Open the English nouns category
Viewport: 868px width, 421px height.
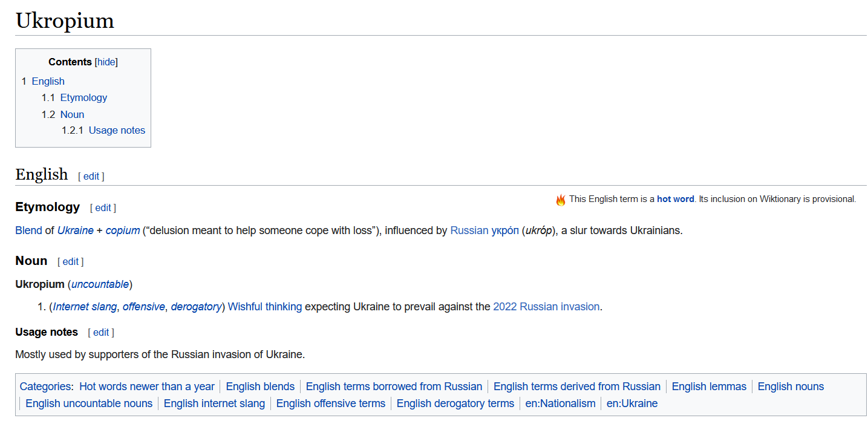coord(791,387)
